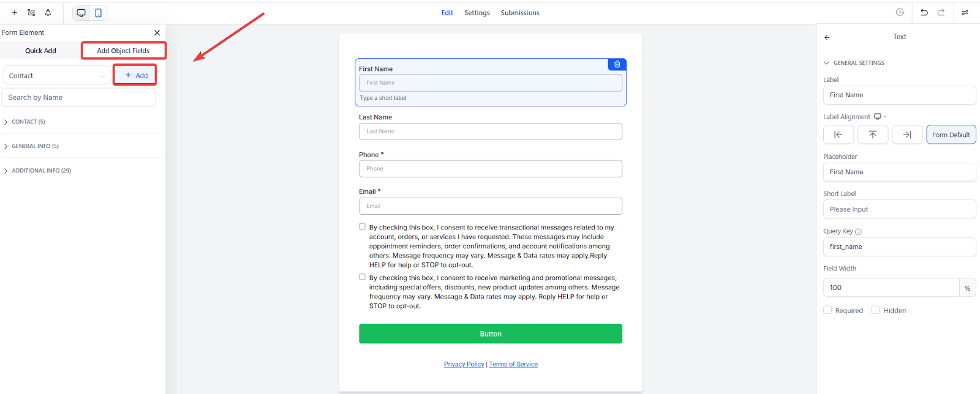Open version history clock icon
This screenshot has width=980, height=394.
pyautogui.click(x=900, y=12)
